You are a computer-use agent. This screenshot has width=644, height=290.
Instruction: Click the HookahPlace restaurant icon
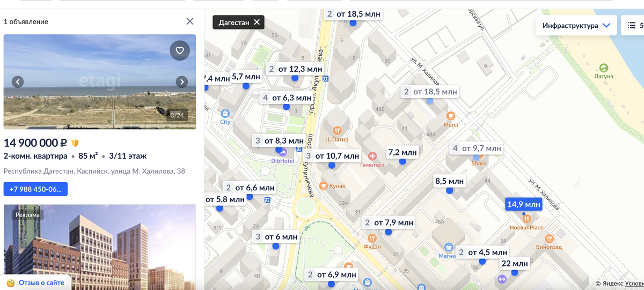tap(526, 219)
